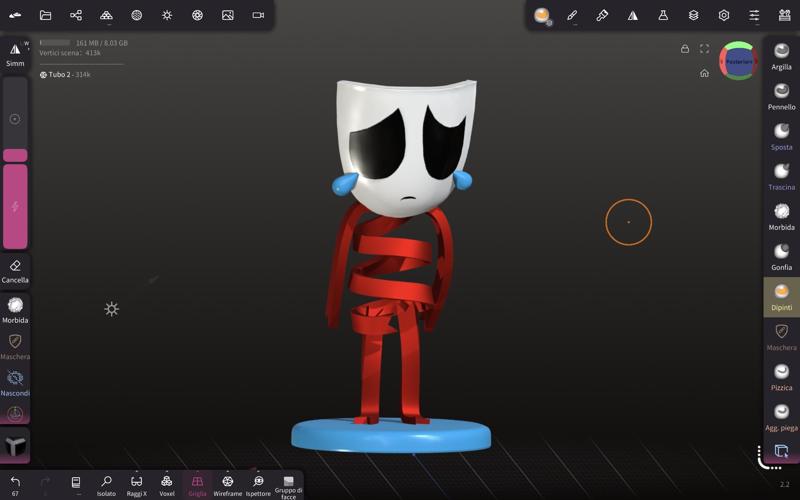The image size is (800, 500).
Task: Select the Dipinti paint tool
Action: click(781, 297)
